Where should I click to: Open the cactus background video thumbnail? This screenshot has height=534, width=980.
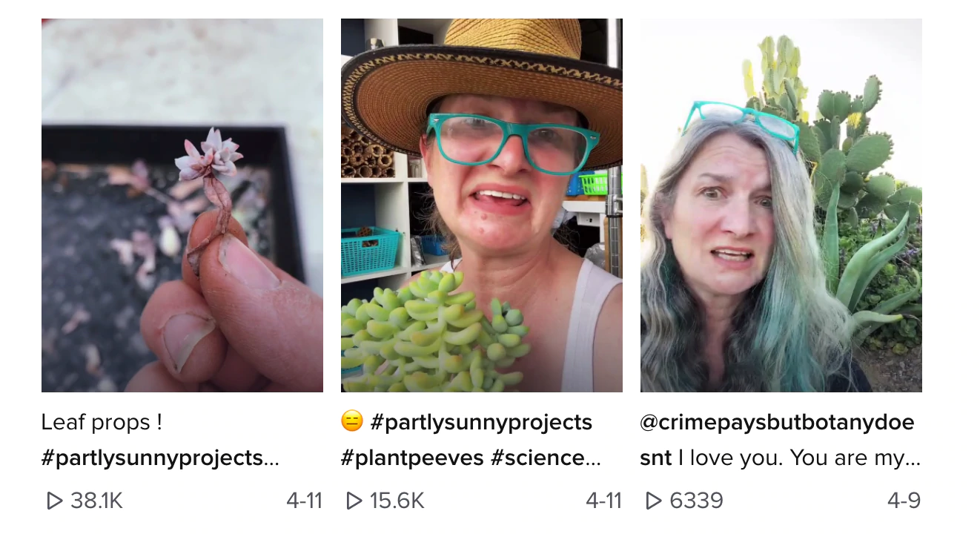coord(781,205)
